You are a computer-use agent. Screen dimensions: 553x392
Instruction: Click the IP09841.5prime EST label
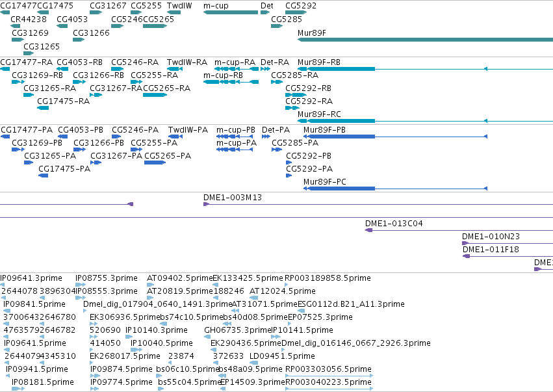tap(34, 304)
